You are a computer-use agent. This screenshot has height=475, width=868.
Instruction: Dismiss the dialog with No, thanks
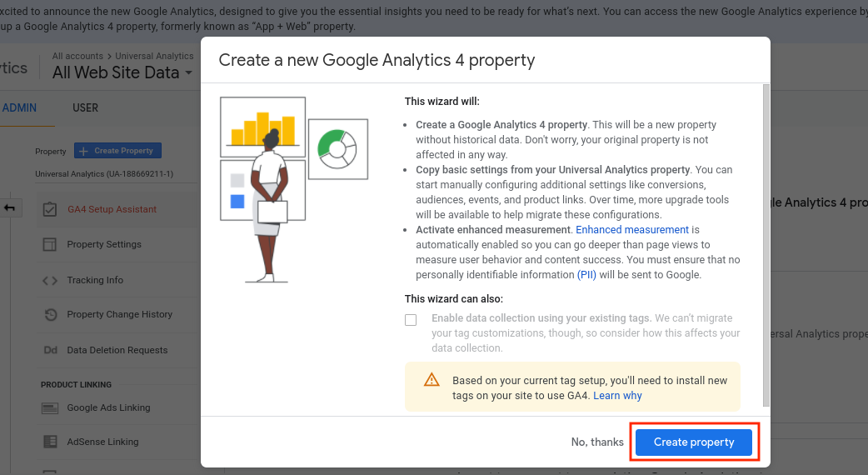597,442
